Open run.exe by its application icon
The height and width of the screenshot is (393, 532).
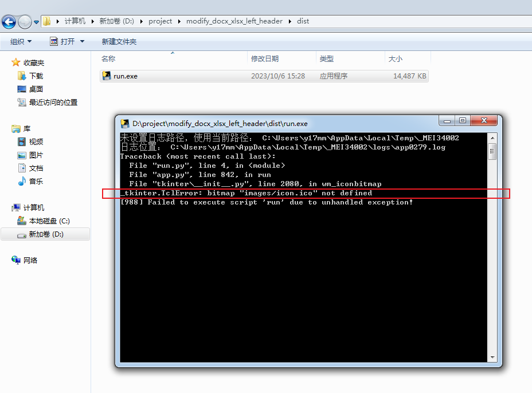pyautogui.click(x=107, y=75)
